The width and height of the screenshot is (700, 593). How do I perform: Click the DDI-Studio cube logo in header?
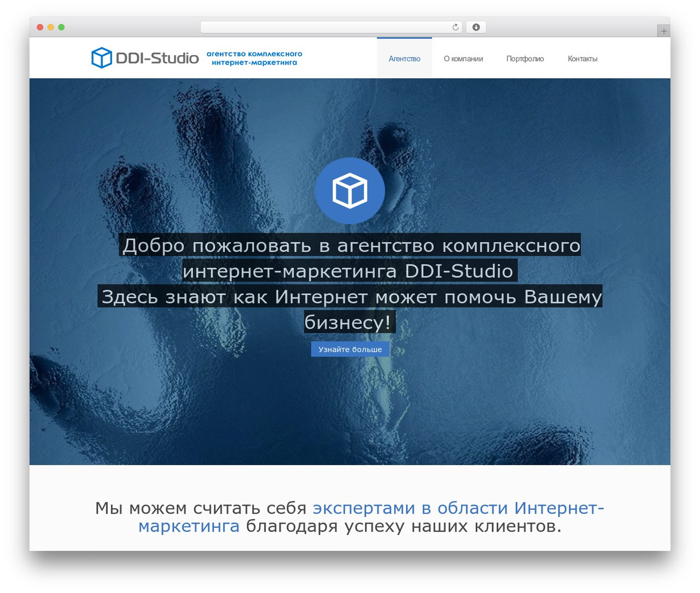[102, 57]
